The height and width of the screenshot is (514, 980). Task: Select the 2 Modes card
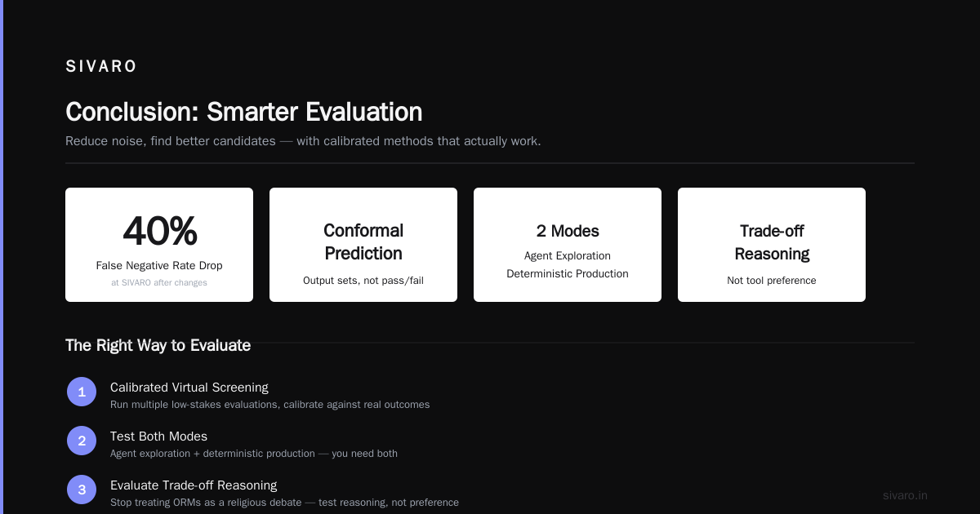pyautogui.click(x=568, y=245)
